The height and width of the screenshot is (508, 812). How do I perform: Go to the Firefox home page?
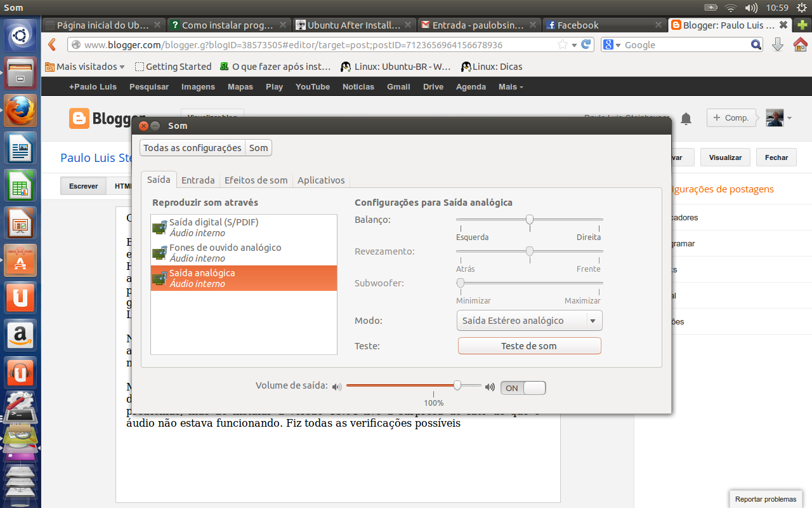point(800,44)
